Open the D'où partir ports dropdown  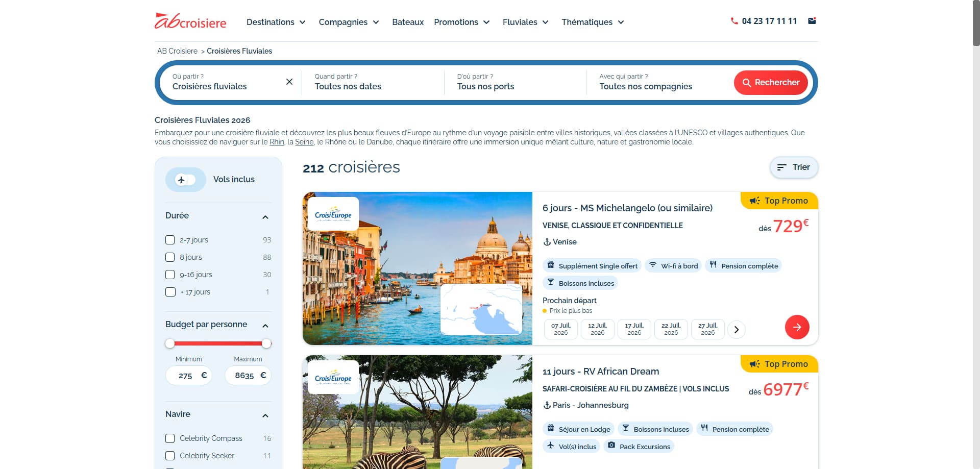coord(515,82)
